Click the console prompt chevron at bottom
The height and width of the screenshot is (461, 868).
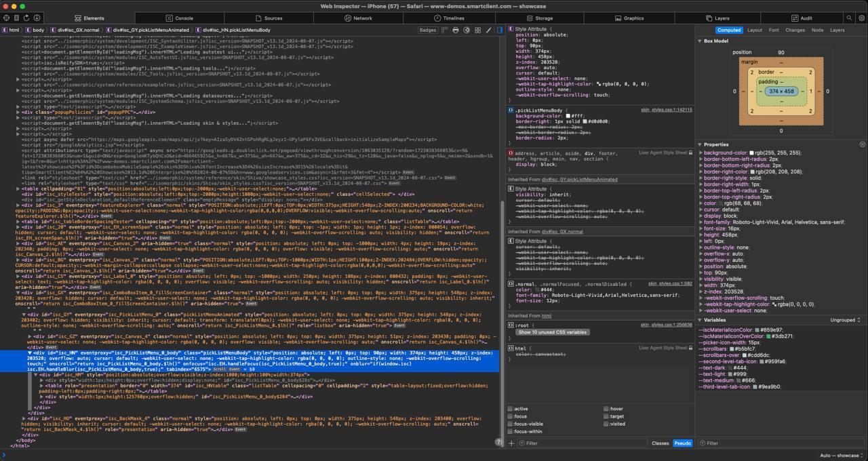point(4,456)
